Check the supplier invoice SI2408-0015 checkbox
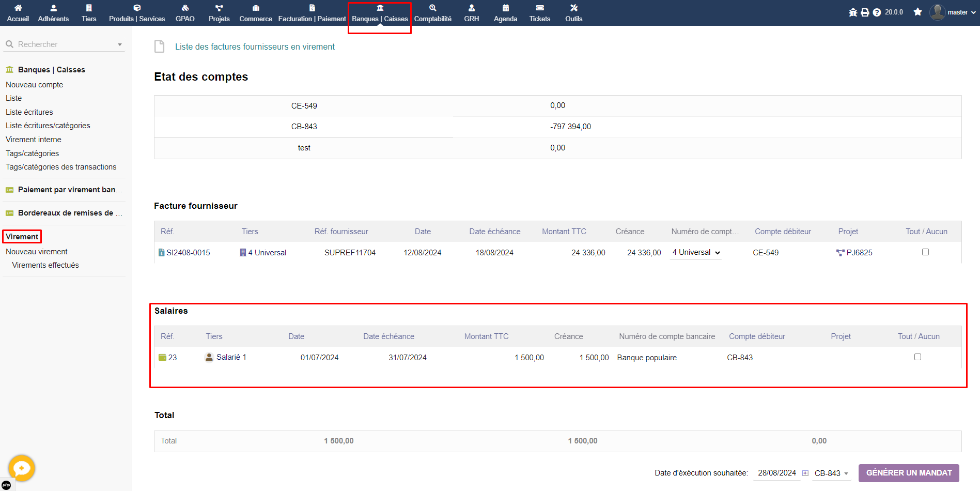This screenshot has height=491, width=980. [925, 252]
